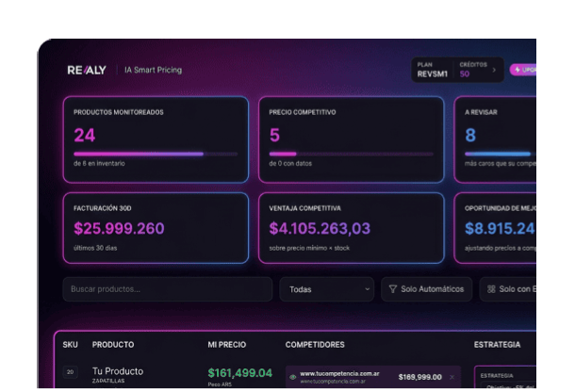Viewport: 575px width, 392px height.
Task: Open the A Revisar card
Action: 496,139
